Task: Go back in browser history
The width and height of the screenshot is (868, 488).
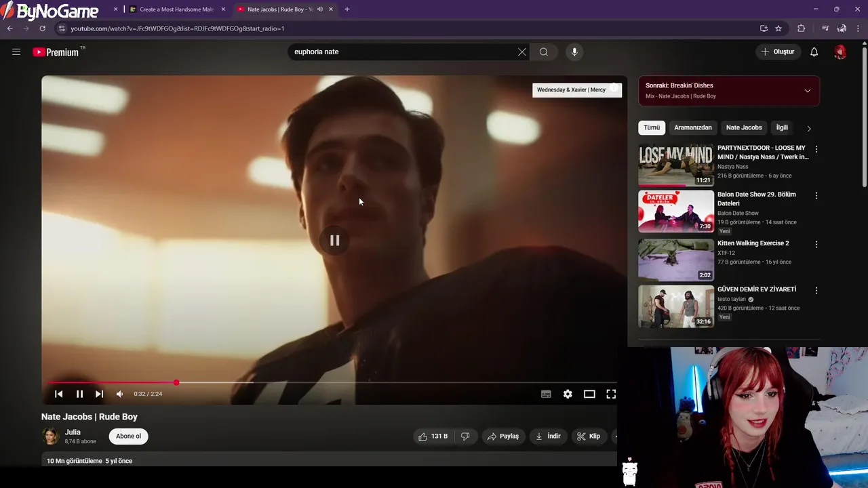Action: (10, 28)
